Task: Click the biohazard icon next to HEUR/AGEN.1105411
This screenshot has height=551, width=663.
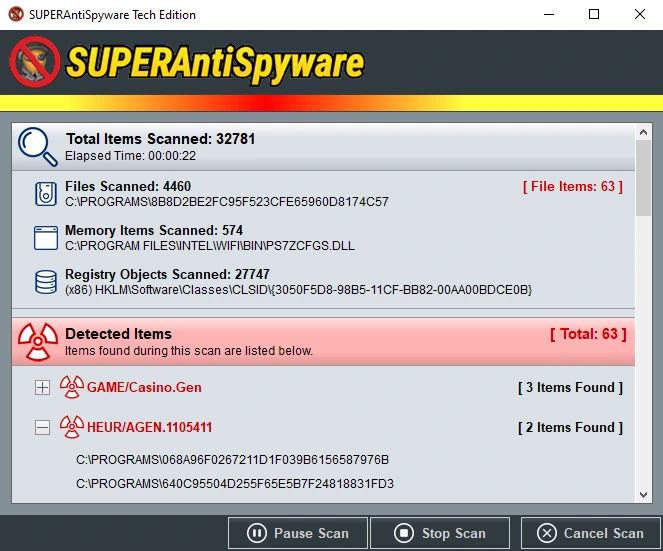Action: point(71,427)
